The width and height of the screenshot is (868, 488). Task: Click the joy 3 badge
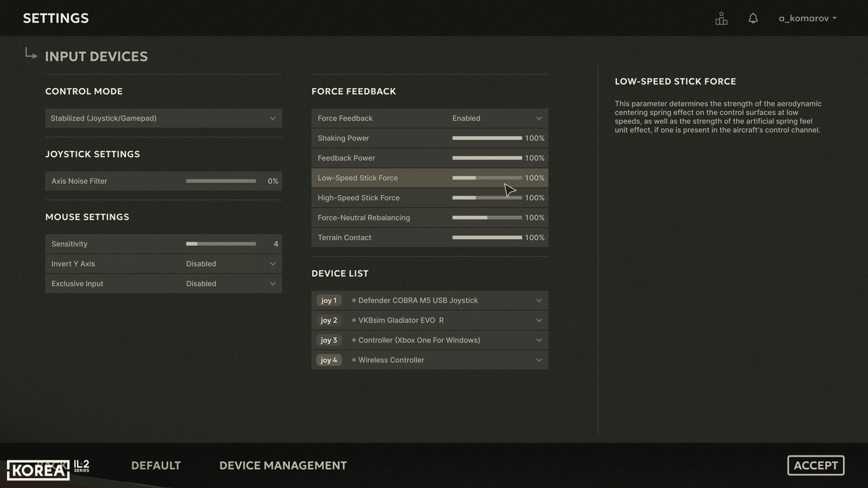[329, 340]
